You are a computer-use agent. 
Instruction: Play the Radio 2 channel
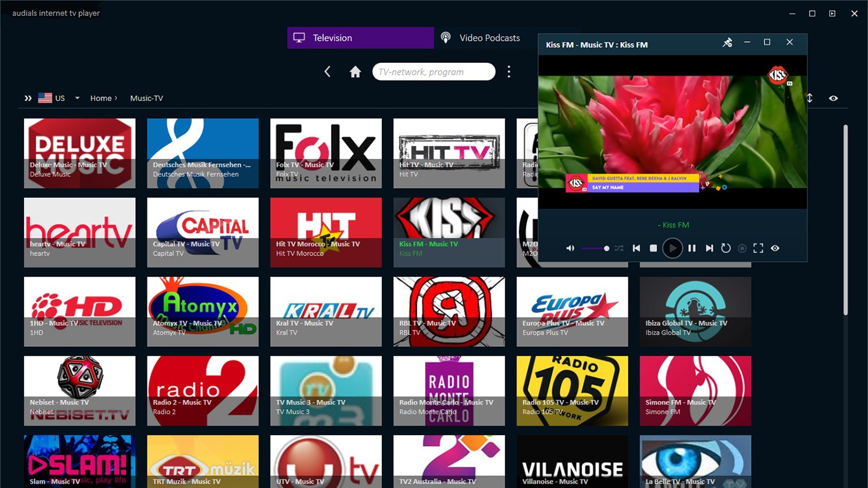[x=203, y=391]
